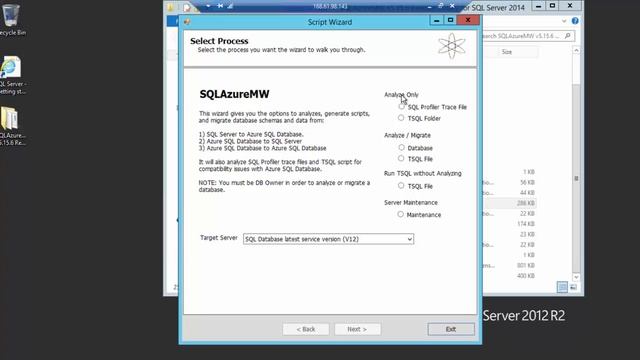Pick TSQL File under Run TSQL without Analyzing
Viewport: 640px width, 360px height.
point(401,186)
